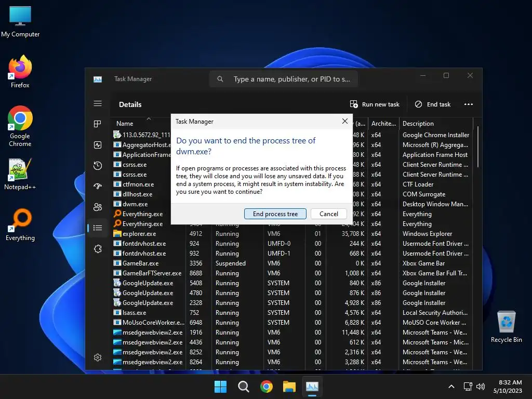Select GameBarFTServer.exe row

292,273
